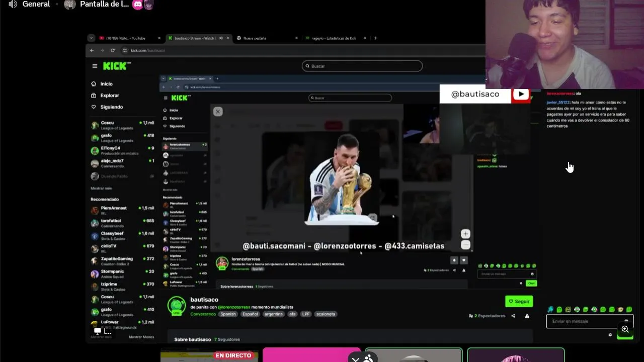Click the LPF tag
644x362 pixels.
[x=306, y=314]
